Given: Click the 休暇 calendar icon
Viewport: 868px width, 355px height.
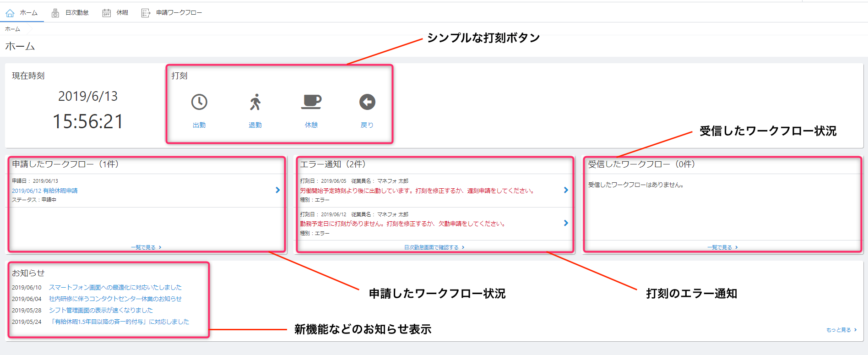Looking at the screenshot, I should click(x=106, y=13).
